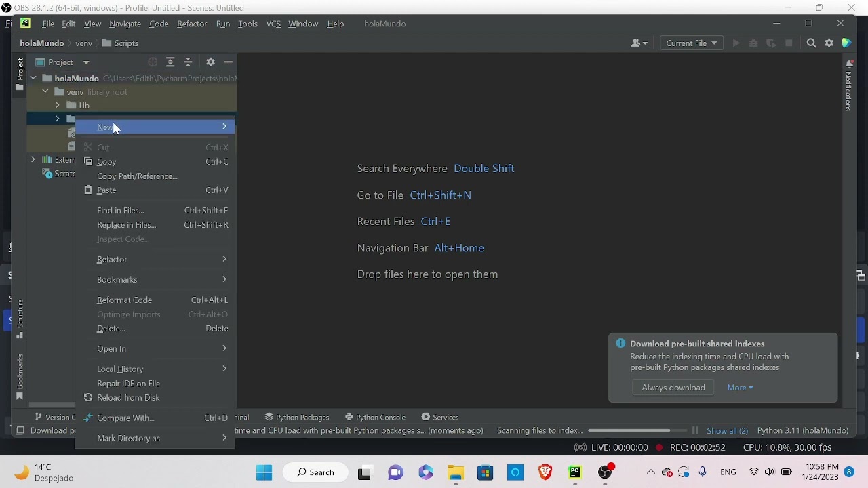Open the File menu in menu bar
This screenshot has width=868, height=488.
pos(48,24)
